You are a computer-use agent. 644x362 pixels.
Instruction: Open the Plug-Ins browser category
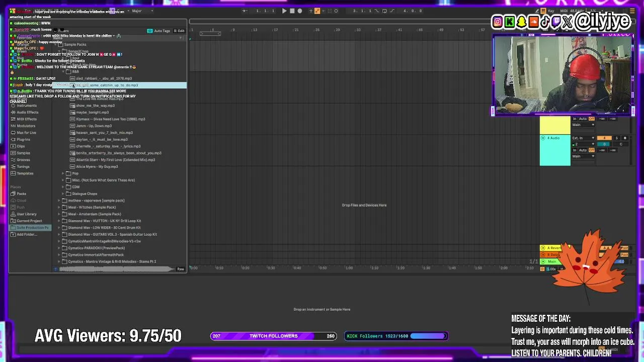(x=23, y=139)
